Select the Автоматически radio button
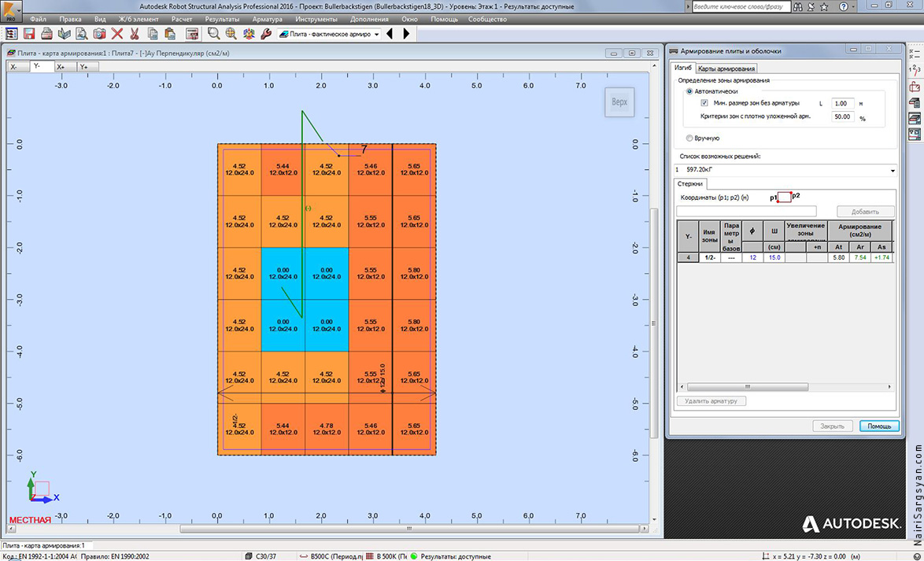This screenshot has width=924, height=561. [689, 91]
